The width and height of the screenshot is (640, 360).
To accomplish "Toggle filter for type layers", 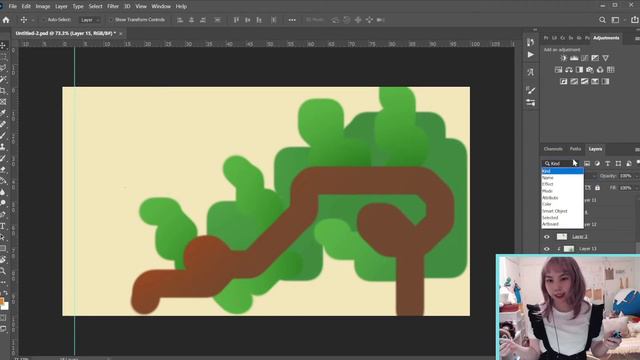I will [608, 163].
